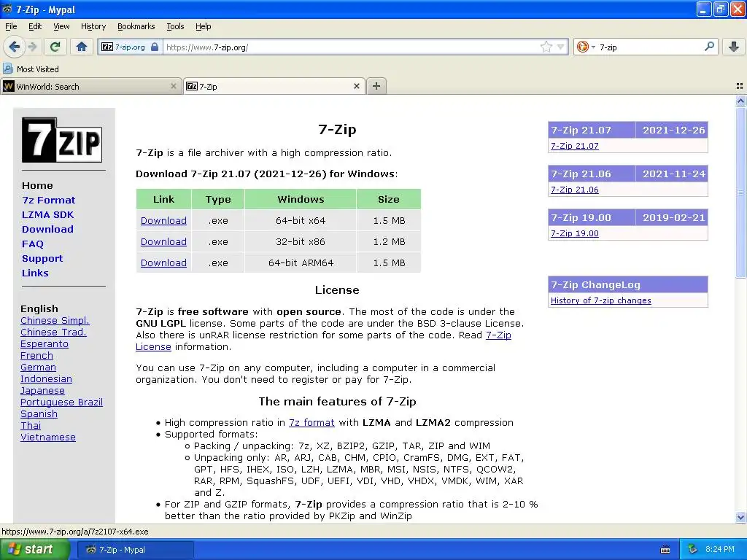Click the Forward arrow button
The image size is (747, 560).
tap(32, 47)
